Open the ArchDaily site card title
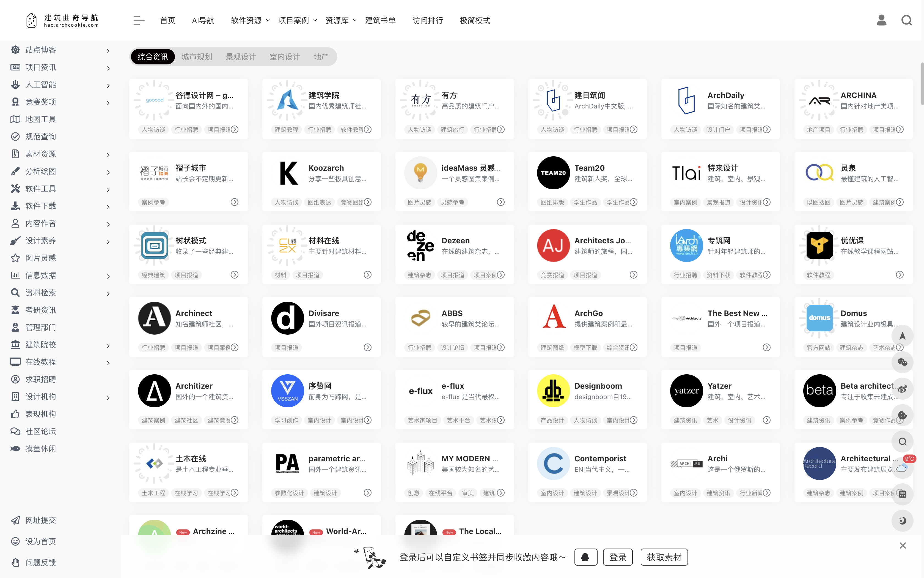924x578 pixels. (725, 95)
